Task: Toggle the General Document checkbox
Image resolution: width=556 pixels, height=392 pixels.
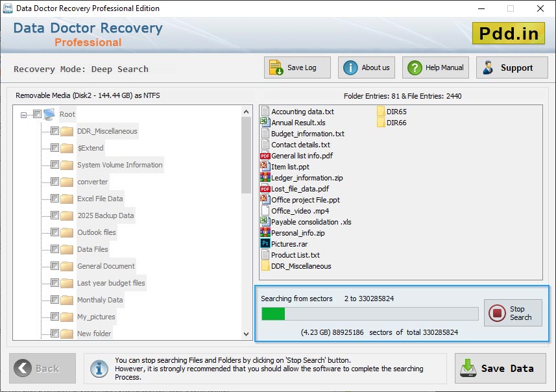Action: [54, 265]
